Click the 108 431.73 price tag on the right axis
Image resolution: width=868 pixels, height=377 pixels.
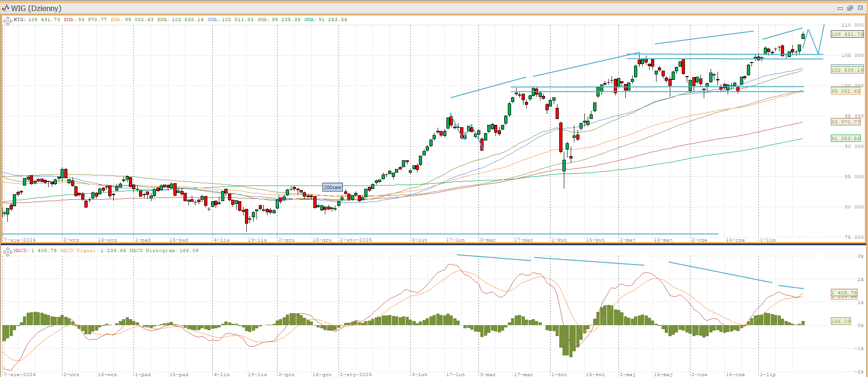(x=847, y=34)
